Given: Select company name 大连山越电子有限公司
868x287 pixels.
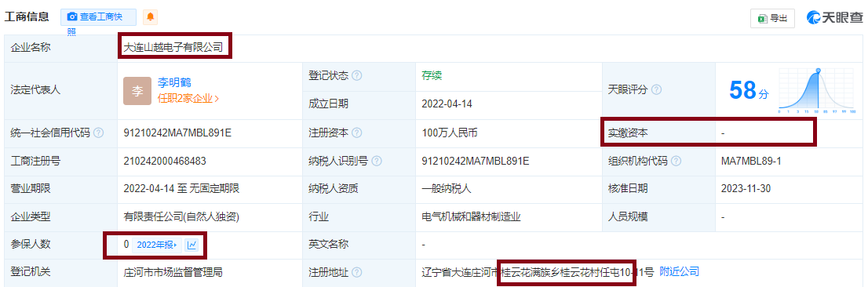Looking at the screenshot, I should 173,48.
